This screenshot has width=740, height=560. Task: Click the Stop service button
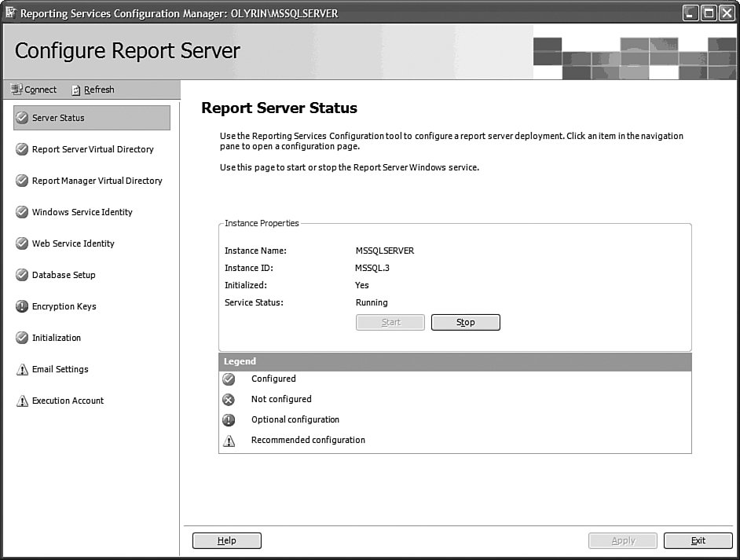tap(465, 322)
